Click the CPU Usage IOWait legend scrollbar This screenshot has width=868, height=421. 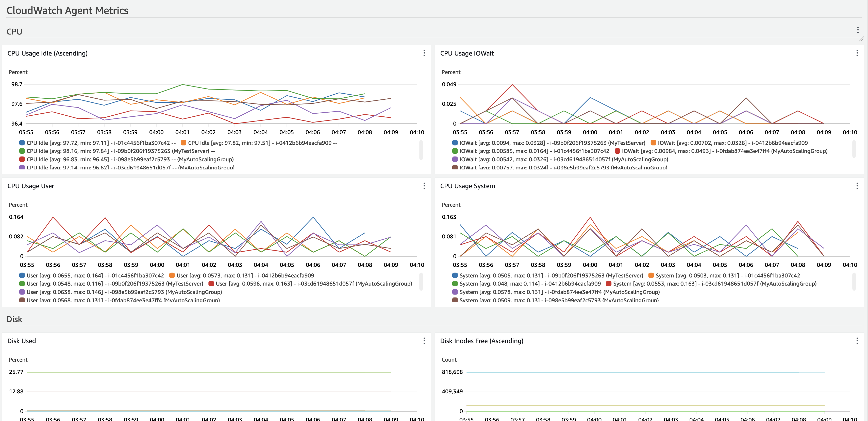coord(854,149)
